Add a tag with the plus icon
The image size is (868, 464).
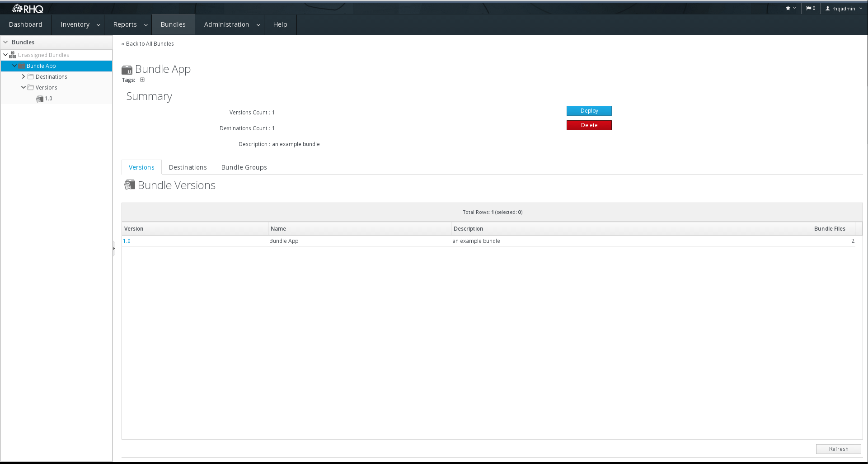tap(142, 80)
